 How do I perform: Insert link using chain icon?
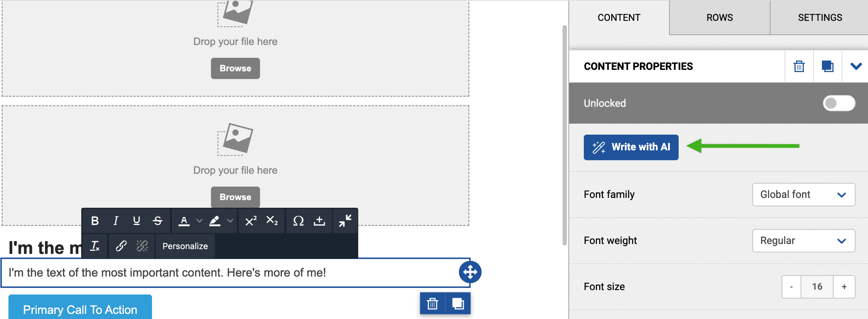121,246
